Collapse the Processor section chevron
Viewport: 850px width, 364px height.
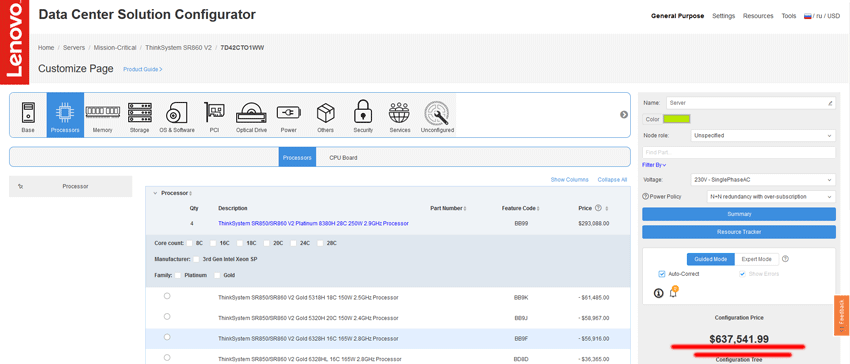[155, 193]
